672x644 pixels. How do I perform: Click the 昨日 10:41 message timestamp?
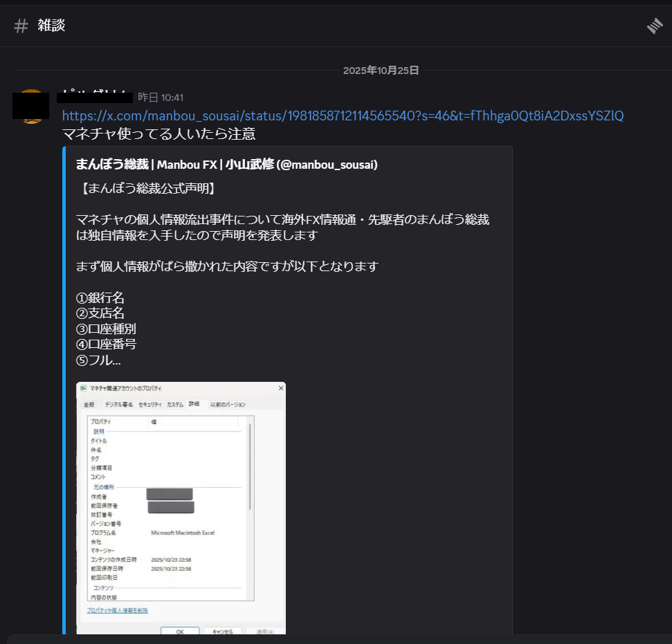click(161, 98)
